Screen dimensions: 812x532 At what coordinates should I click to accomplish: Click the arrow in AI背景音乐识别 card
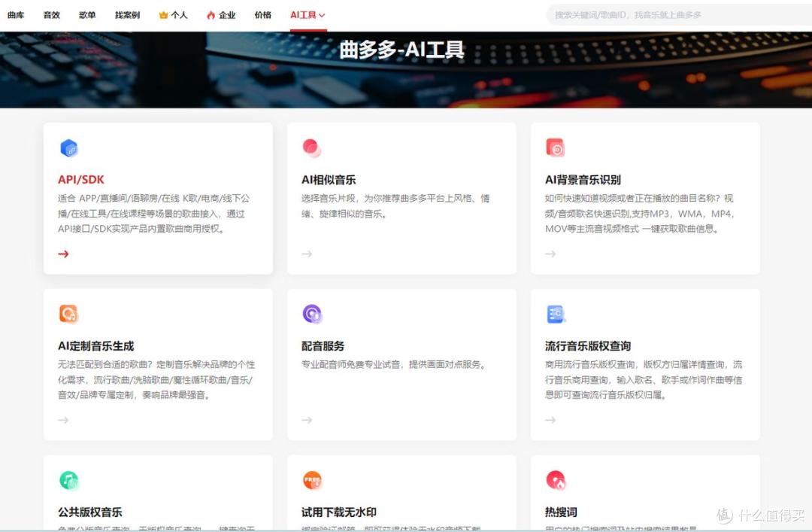[x=550, y=254]
